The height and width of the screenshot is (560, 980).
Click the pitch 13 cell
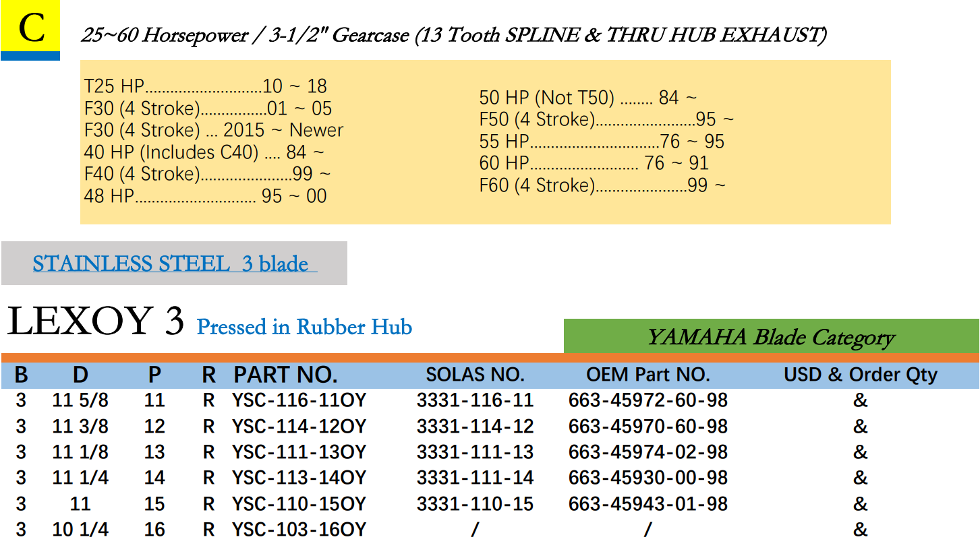[x=154, y=452]
